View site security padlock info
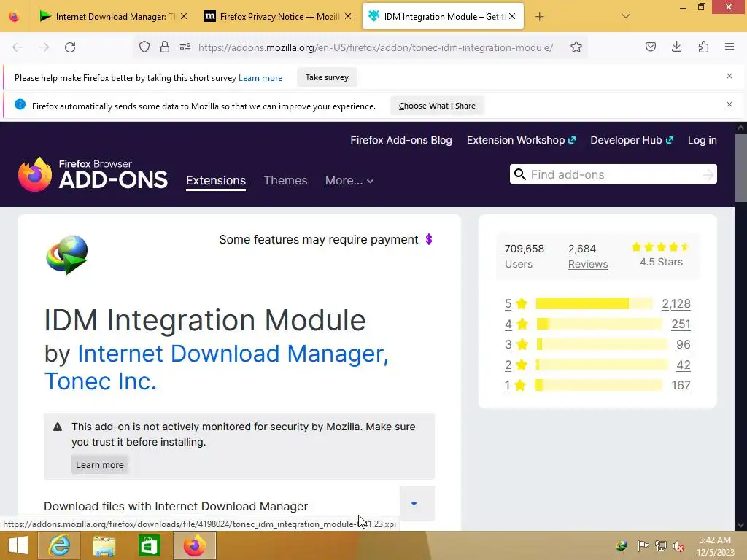The height and width of the screenshot is (560, 747). point(165,47)
